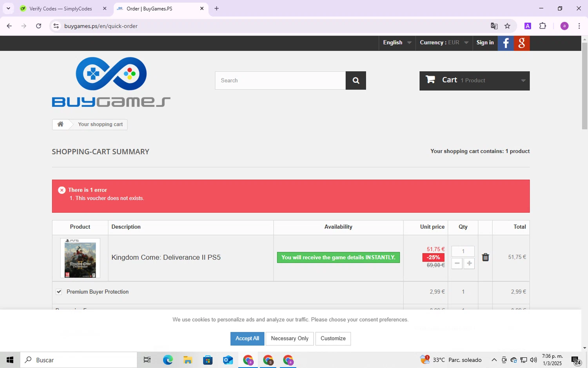Expand the Currency EUR dropdown
This screenshot has width=588, height=368.
pos(444,43)
